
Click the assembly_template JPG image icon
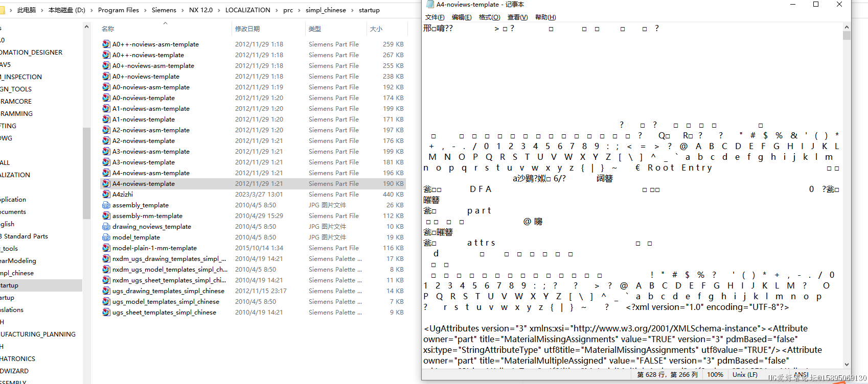(x=106, y=205)
